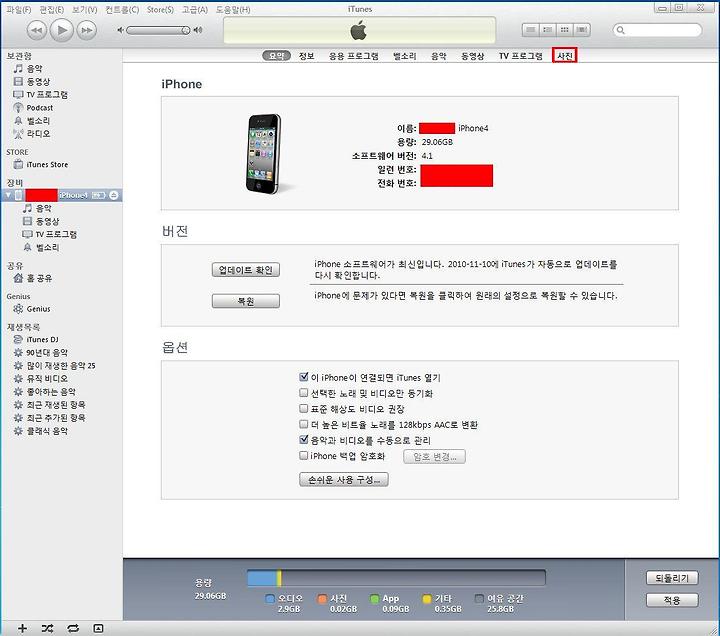Uncheck 이 iPhone이 연결되면 iTunes 열기
The width and height of the screenshot is (720, 636).
pos(304,377)
